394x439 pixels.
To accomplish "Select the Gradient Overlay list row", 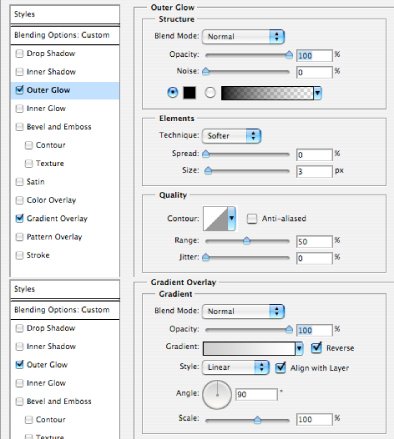I will (65, 218).
